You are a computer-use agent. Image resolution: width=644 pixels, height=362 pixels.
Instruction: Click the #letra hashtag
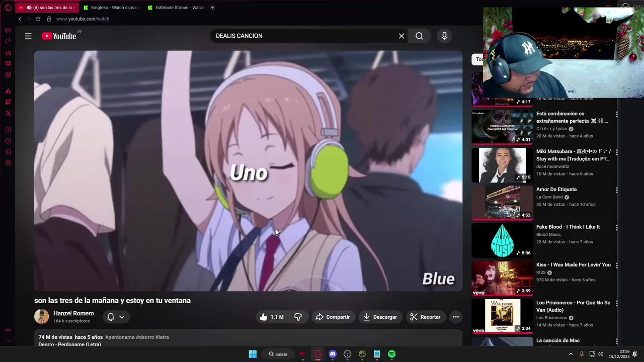(162, 337)
